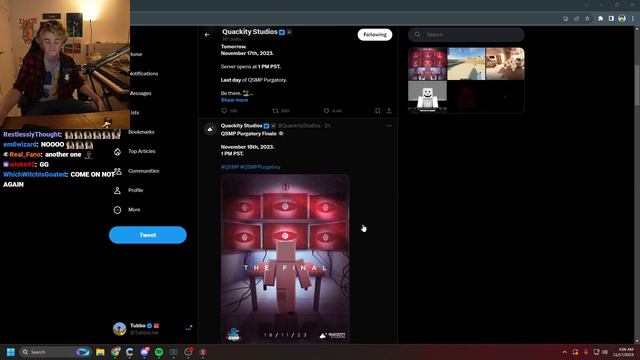Click the #QSMP hashtag
The height and width of the screenshot is (360, 640).
pos(230,167)
